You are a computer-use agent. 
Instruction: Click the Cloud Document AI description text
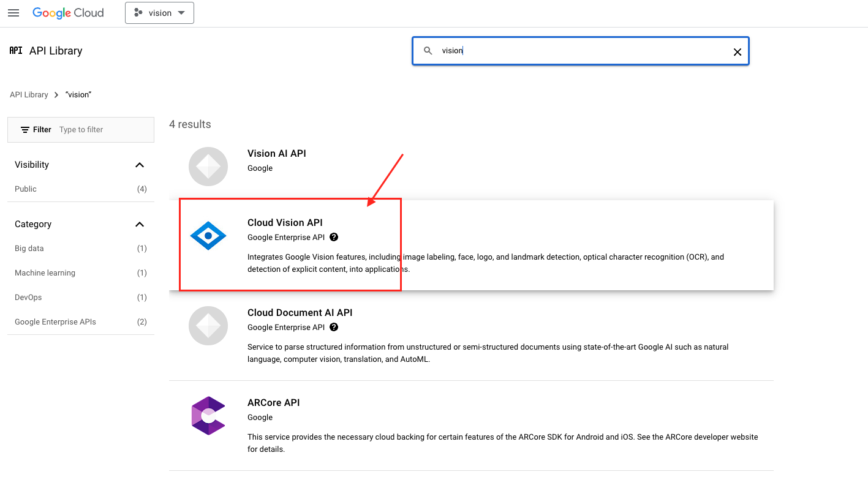[x=488, y=353]
